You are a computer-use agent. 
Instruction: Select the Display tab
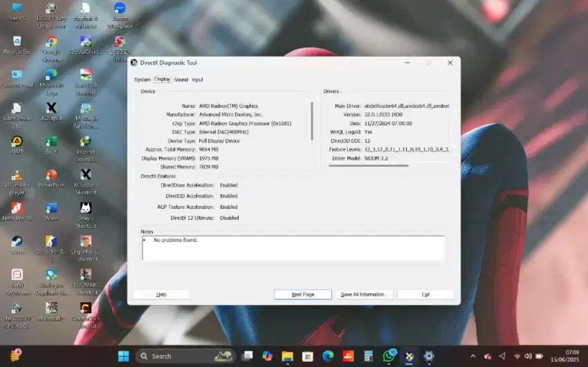pos(162,79)
